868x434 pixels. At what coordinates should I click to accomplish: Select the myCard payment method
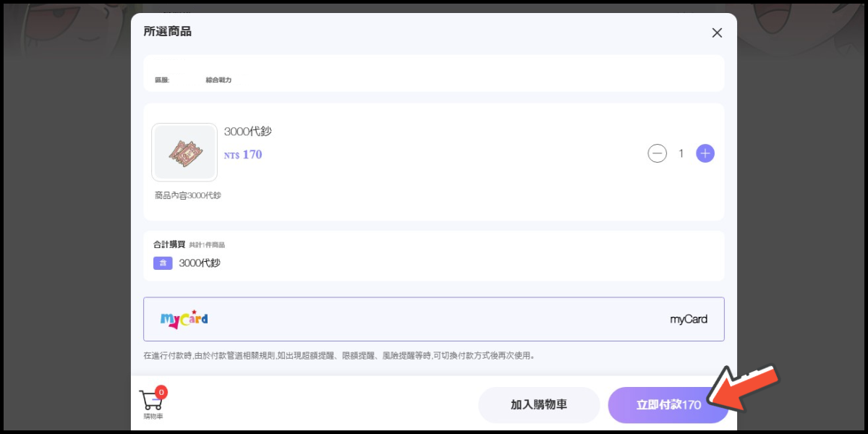tap(434, 319)
